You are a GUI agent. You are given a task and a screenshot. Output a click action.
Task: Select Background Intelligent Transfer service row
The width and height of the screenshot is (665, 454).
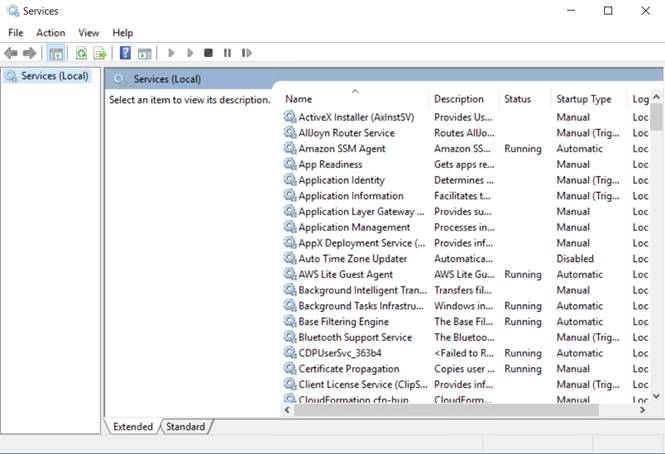coord(466,290)
